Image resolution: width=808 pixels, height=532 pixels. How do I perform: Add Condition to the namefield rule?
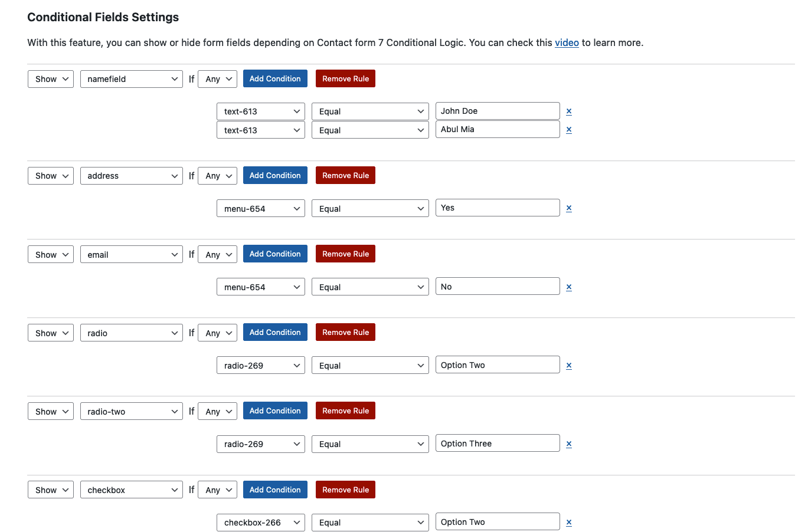point(275,78)
